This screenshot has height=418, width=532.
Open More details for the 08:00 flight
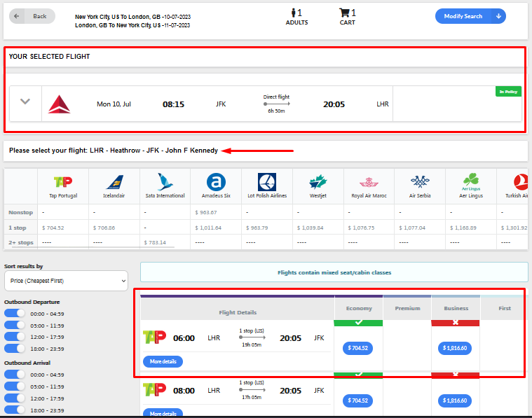[x=163, y=413]
